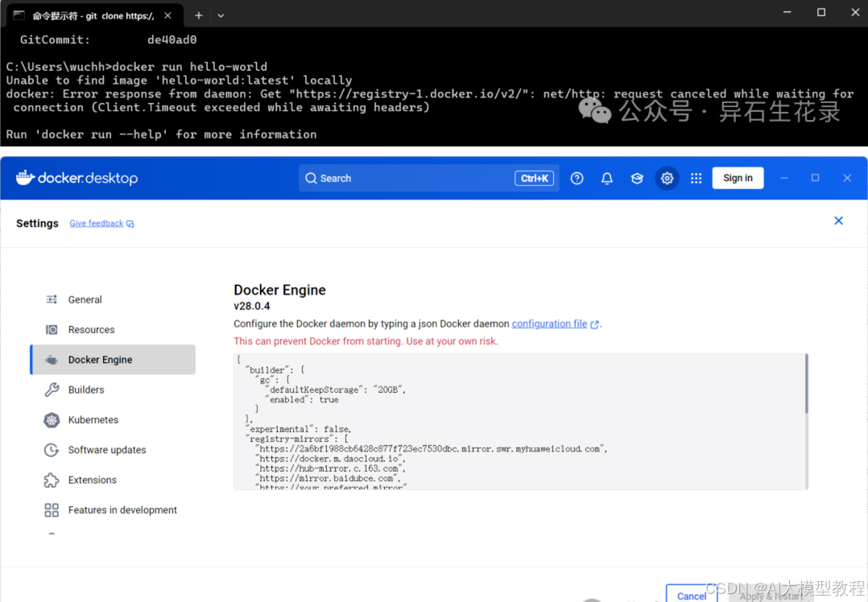Click the "registry-mirrors" key line
The height and width of the screenshot is (602, 868).
(296, 439)
